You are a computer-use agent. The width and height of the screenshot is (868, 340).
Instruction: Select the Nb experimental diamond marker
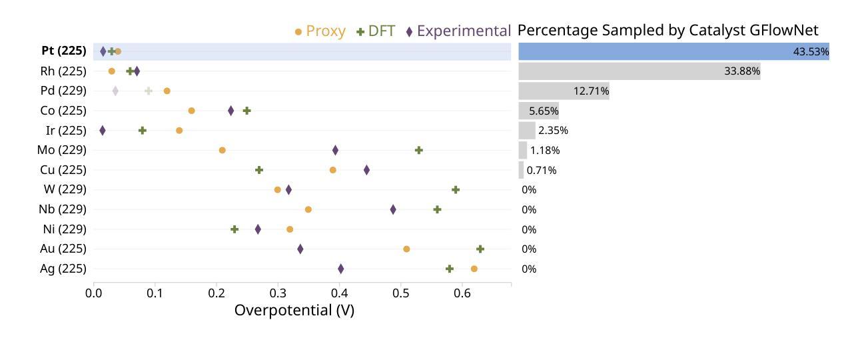pos(393,209)
